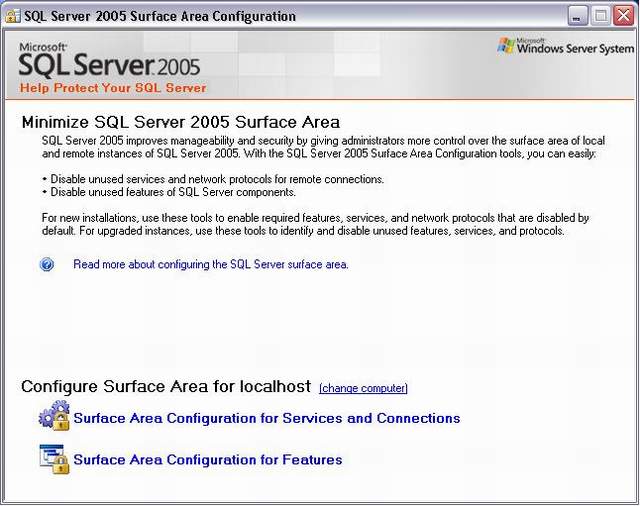Click the title bar application icon
This screenshot has width=640, height=506.
pos(12,16)
